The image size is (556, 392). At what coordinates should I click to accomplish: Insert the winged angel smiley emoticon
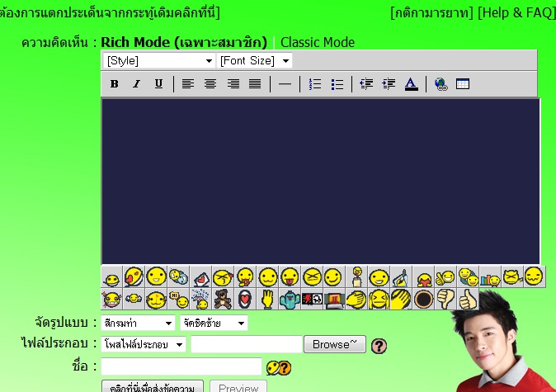134,299
